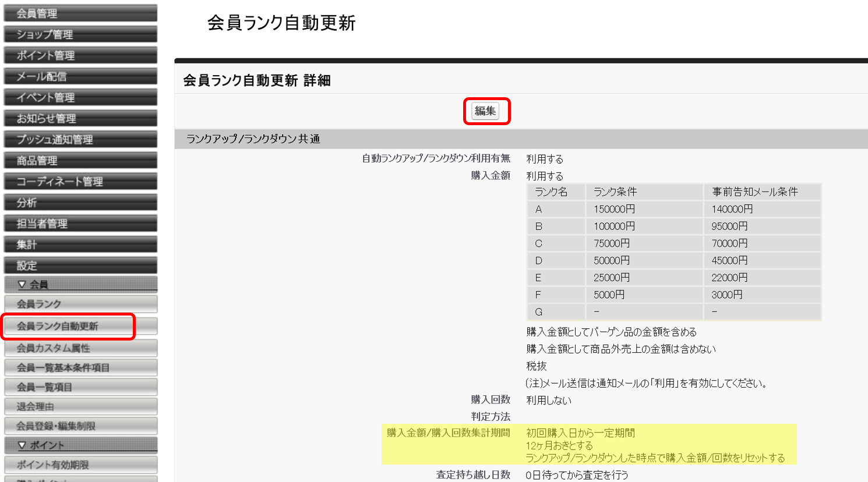Open the メール配信 menu
Screen dimensions: 868x482
point(80,76)
